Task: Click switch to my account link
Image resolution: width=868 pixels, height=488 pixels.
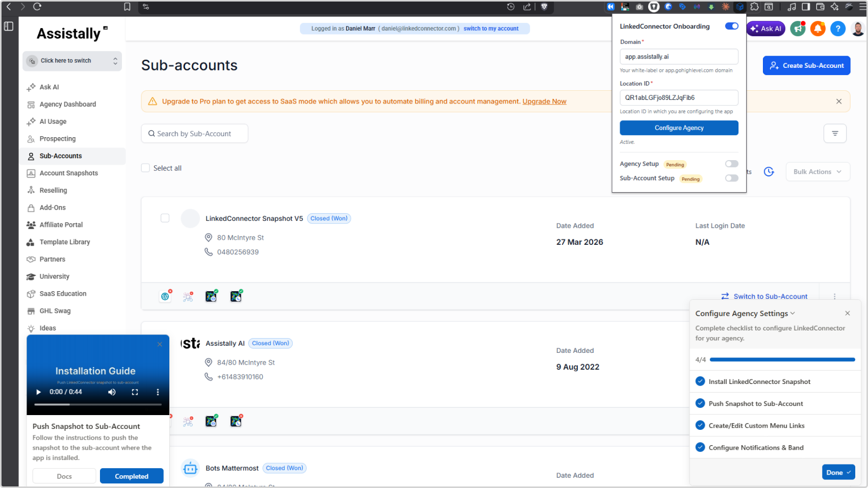Action: click(491, 29)
